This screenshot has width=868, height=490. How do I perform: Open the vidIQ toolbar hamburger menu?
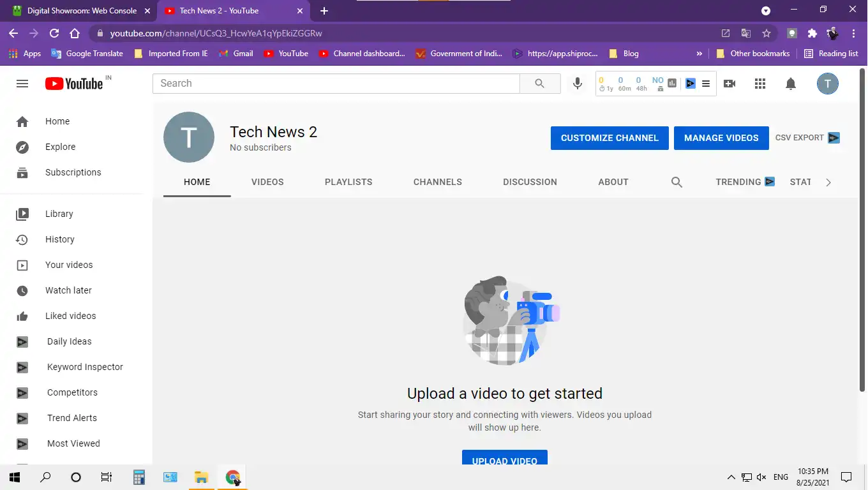tap(706, 83)
